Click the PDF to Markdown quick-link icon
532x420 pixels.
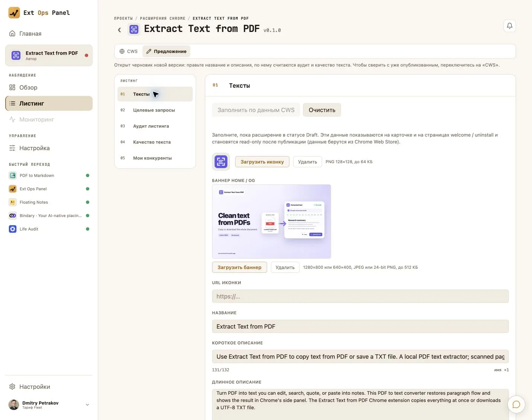click(x=13, y=175)
